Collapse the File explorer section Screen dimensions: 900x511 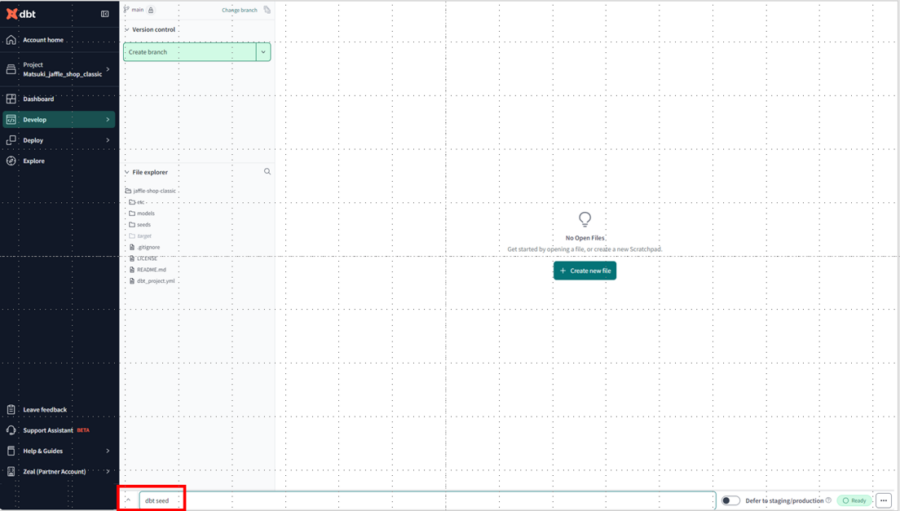click(x=127, y=172)
